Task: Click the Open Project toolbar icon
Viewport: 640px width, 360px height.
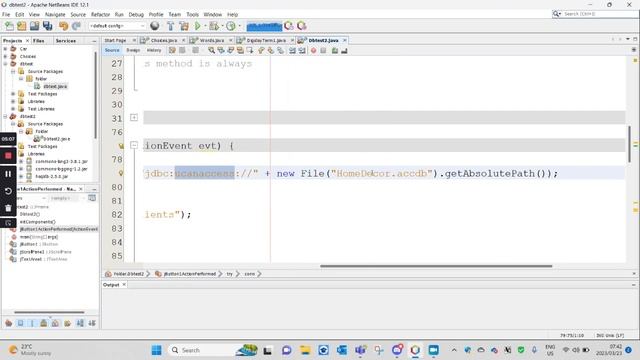Action: (x=34, y=26)
